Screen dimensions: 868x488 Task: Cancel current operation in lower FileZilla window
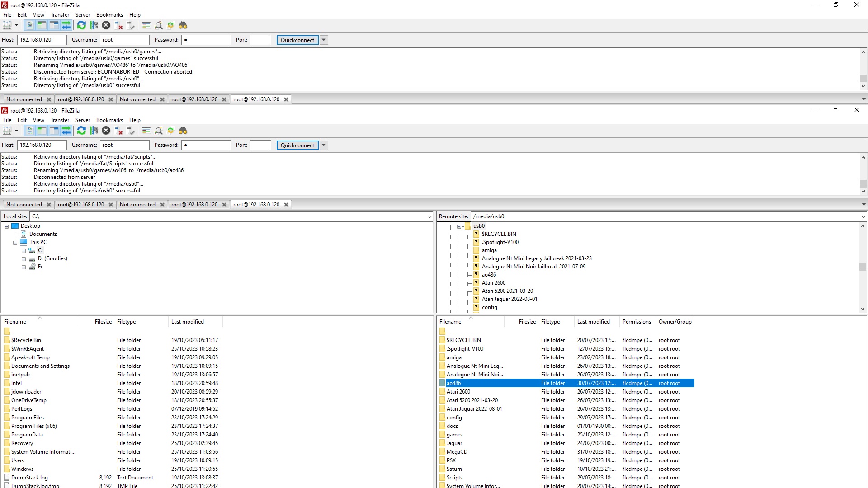pos(106,131)
